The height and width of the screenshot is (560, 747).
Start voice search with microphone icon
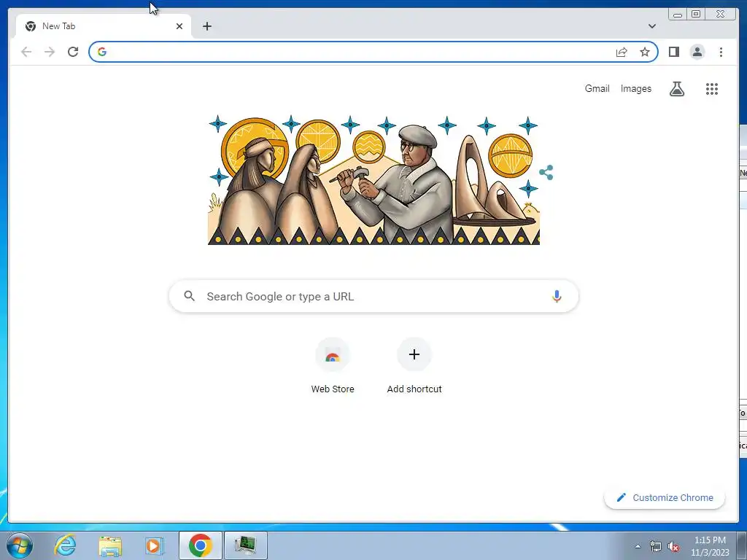click(557, 296)
